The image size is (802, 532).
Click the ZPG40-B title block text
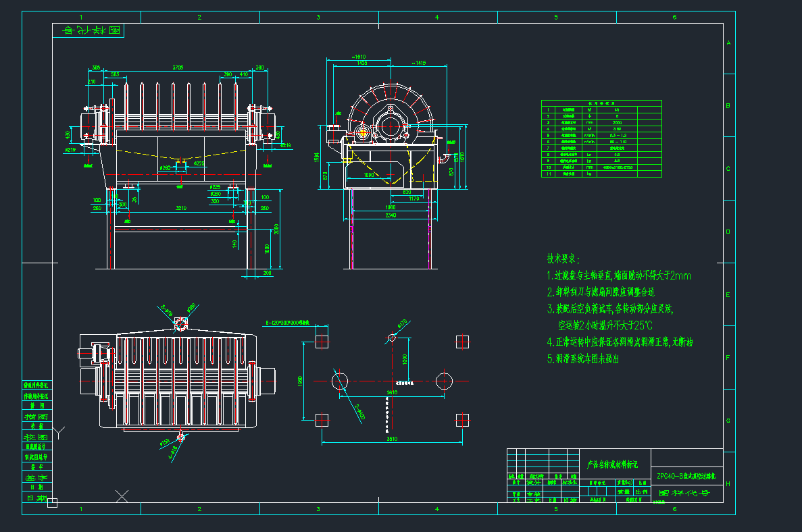coord(685,475)
